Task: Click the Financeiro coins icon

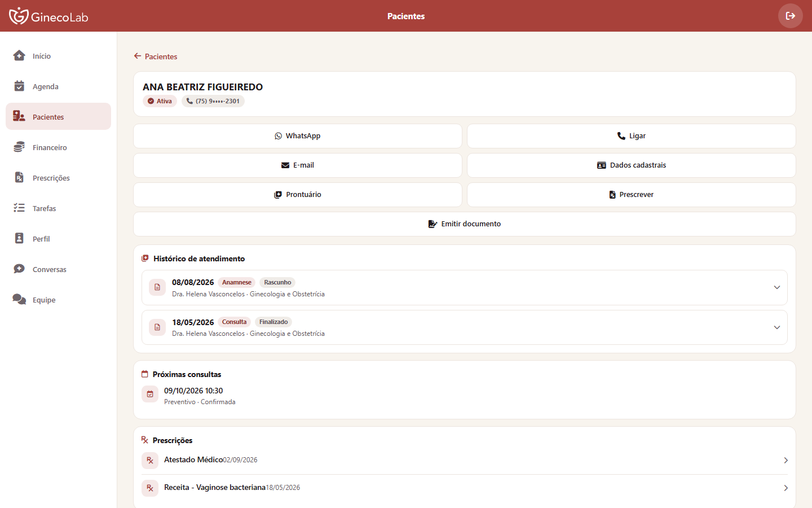Action: [19, 147]
